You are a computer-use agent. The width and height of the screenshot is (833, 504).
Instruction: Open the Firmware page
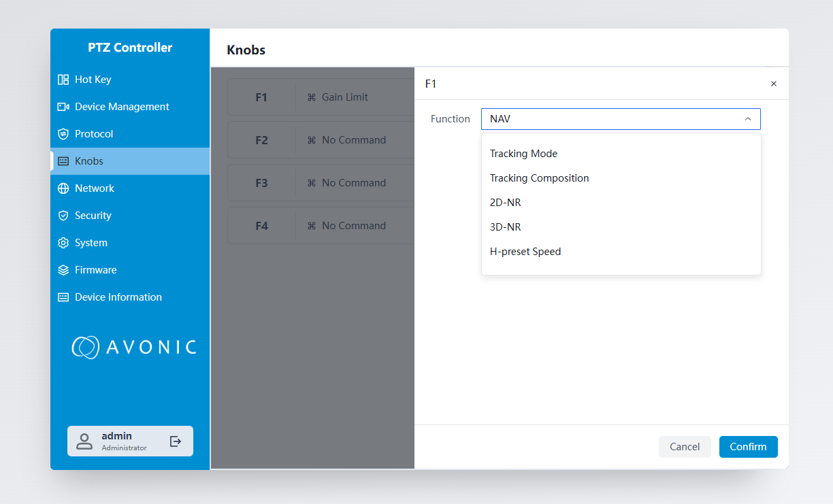coord(130,270)
